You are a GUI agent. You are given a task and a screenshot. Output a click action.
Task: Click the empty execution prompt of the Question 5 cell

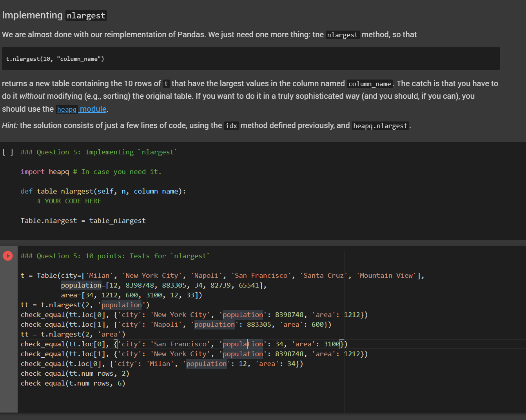7,152
